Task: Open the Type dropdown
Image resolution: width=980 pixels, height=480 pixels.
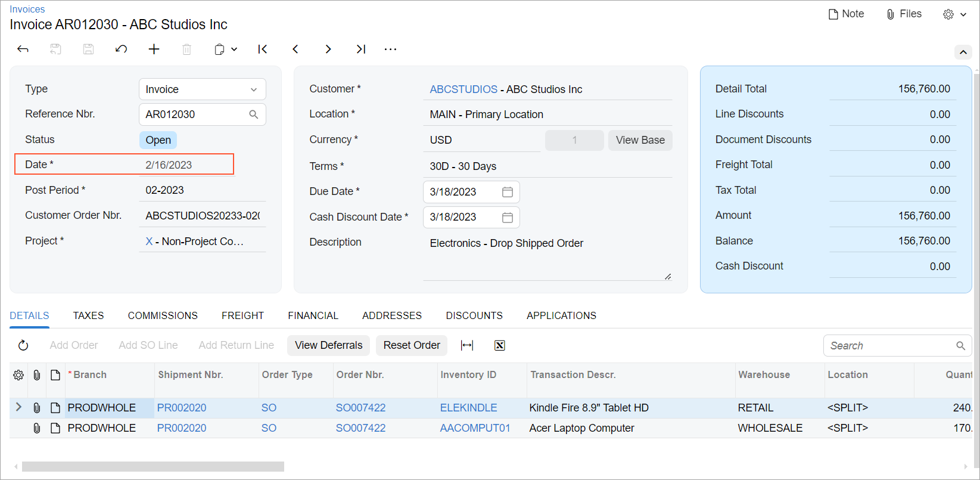Action: coord(254,89)
